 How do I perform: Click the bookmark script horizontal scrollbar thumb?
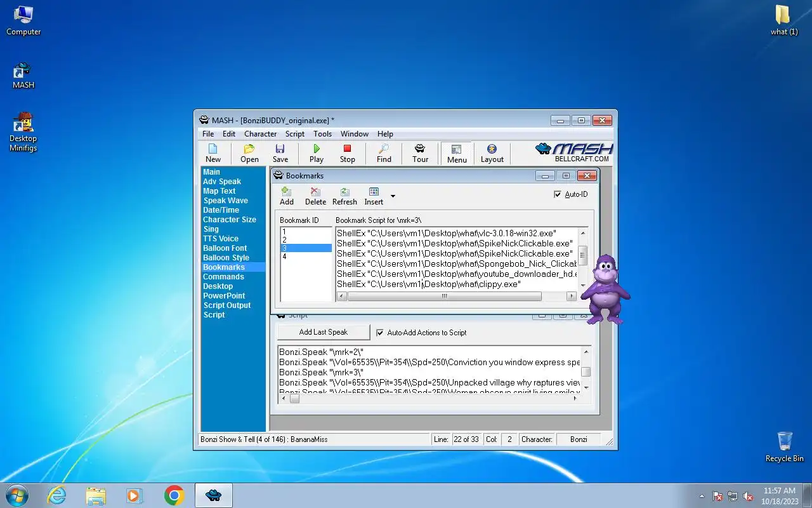[x=444, y=297]
